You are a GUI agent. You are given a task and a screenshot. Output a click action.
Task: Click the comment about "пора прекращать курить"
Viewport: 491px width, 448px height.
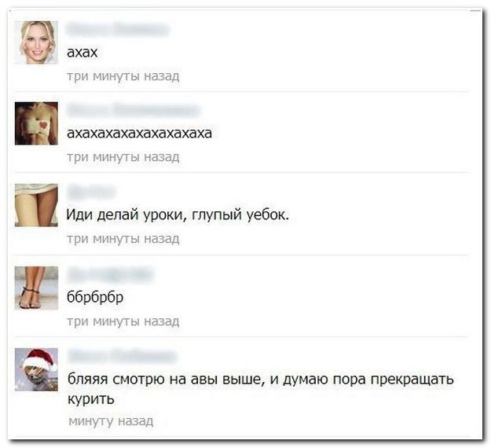261,389
